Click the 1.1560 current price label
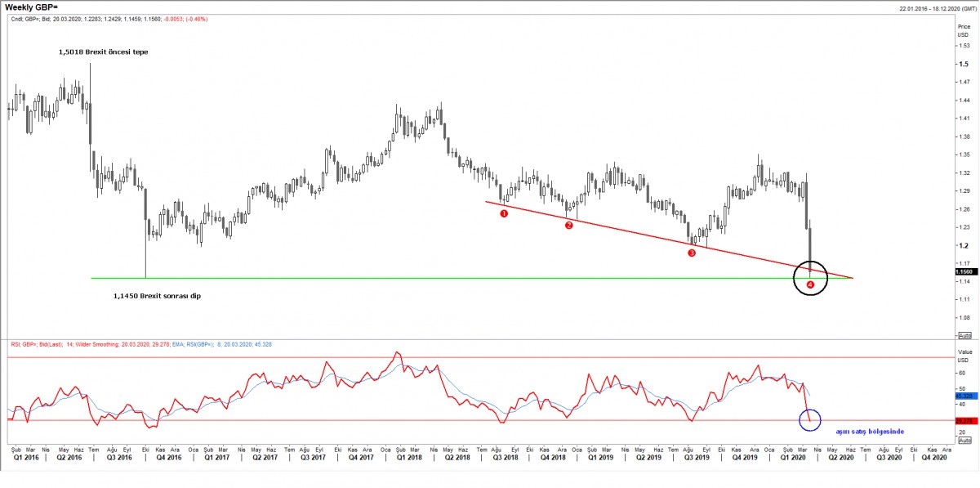Image resolution: width=980 pixels, height=488 pixels. (964, 271)
